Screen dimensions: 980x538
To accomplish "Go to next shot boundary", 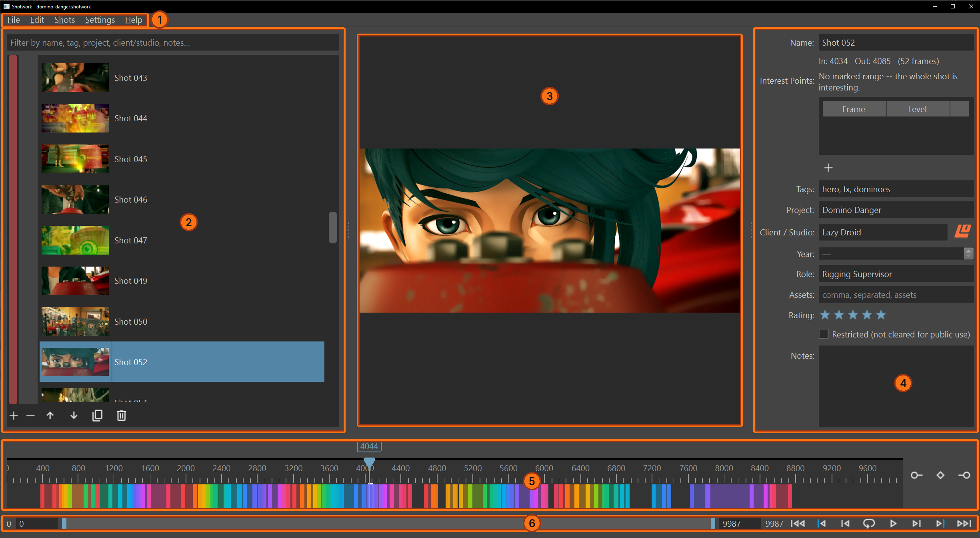I will pyautogui.click(x=940, y=524).
